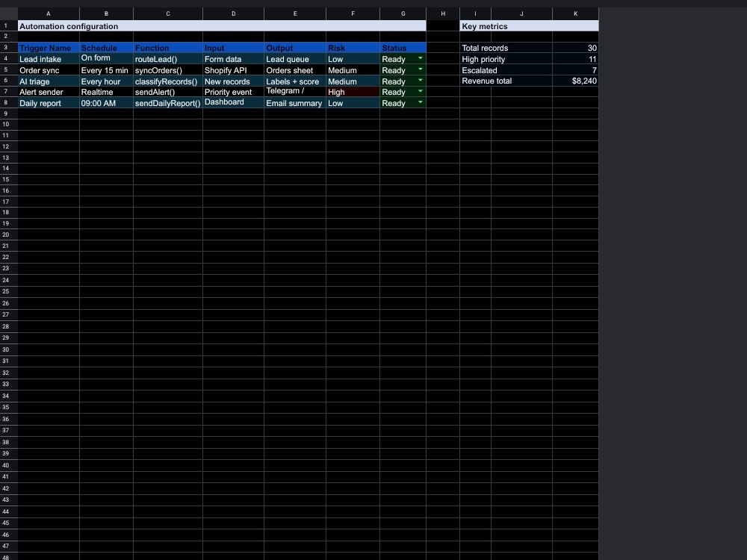Select the 'Revenue total' label cell
The height and width of the screenshot is (560, 747).
(x=506, y=81)
